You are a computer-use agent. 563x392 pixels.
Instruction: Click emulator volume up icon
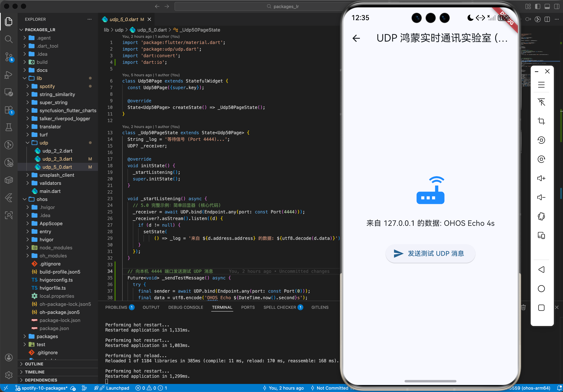pyautogui.click(x=541, y=178)
